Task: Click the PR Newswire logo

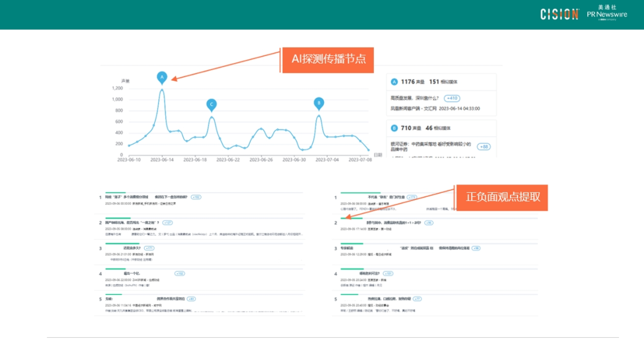Action: 607,14
